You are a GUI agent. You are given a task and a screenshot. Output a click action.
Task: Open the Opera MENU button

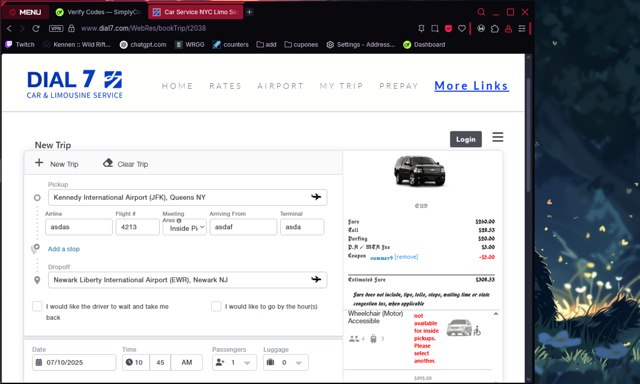pos(25,12)
